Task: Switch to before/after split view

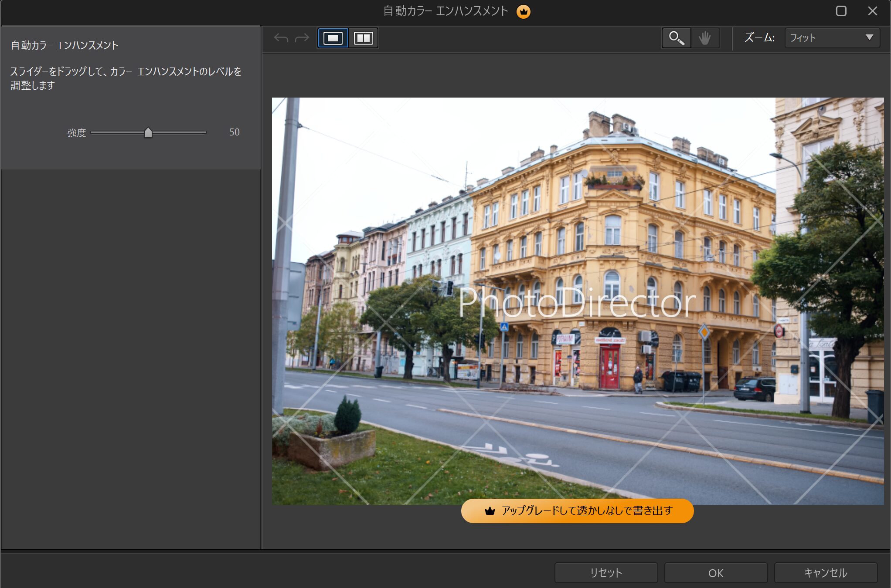Action: pyautogui.click(x=363, y=38)
